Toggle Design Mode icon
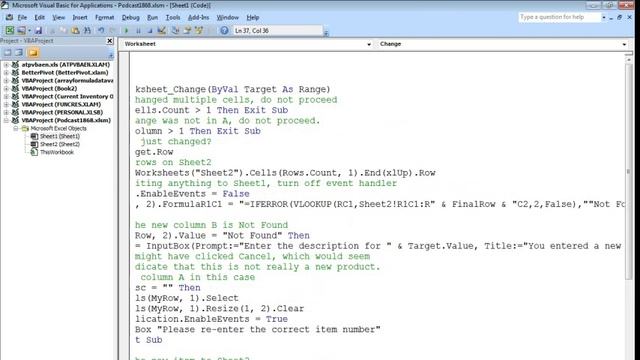This screenshot has width=640, height=360. click(162, 31)
